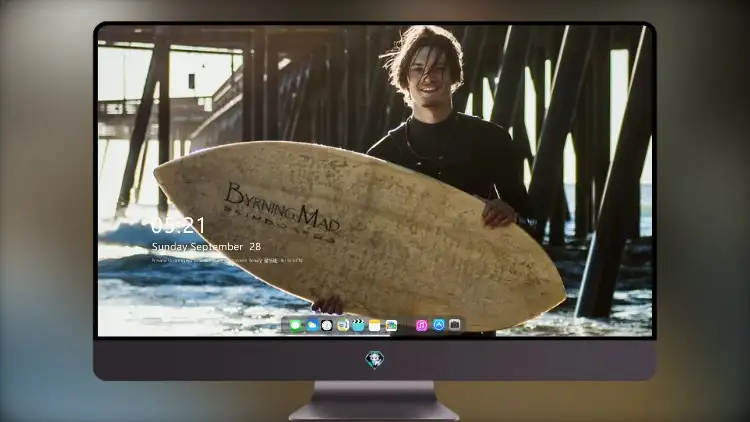The width and height of the screenshot is (750, 422).
Task: Click the 05:21 clock widget
Action: [178, 225]
